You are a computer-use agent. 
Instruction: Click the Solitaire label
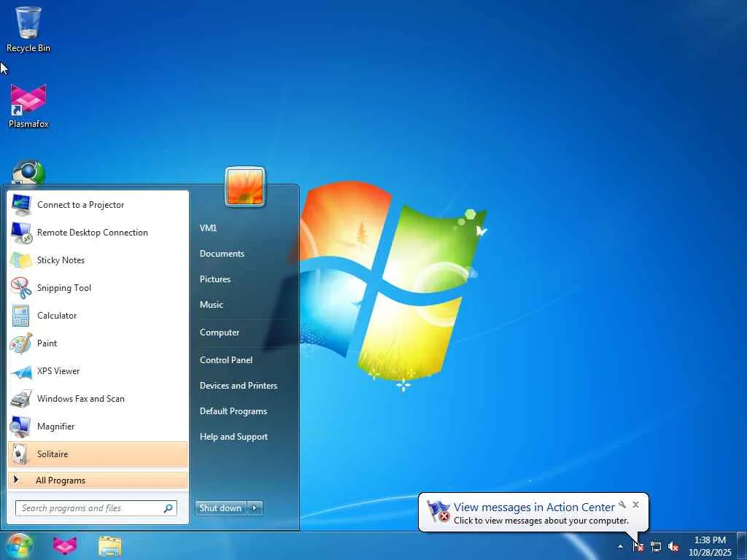tap(53, 454)
